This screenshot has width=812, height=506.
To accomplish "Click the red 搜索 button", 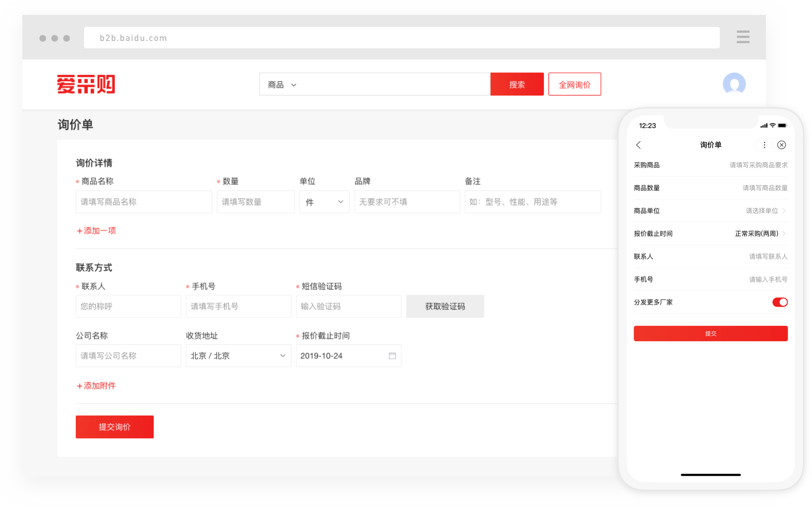I will [517, 84].
